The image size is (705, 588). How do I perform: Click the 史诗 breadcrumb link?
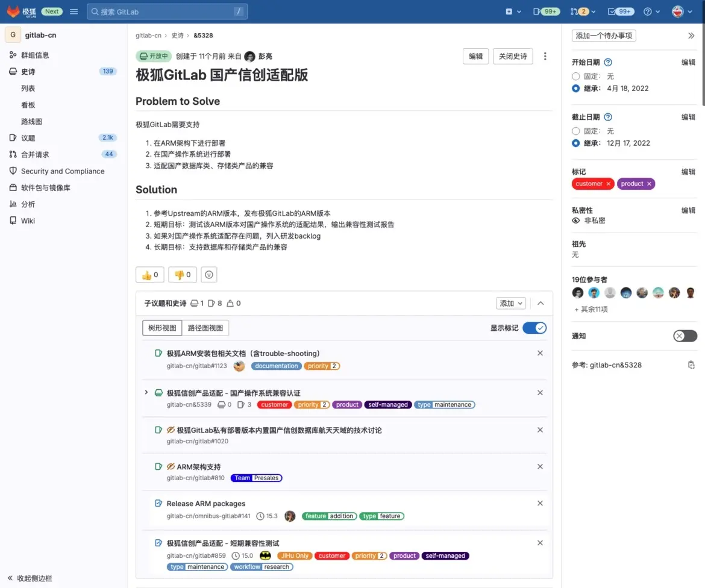pos(178,36)
